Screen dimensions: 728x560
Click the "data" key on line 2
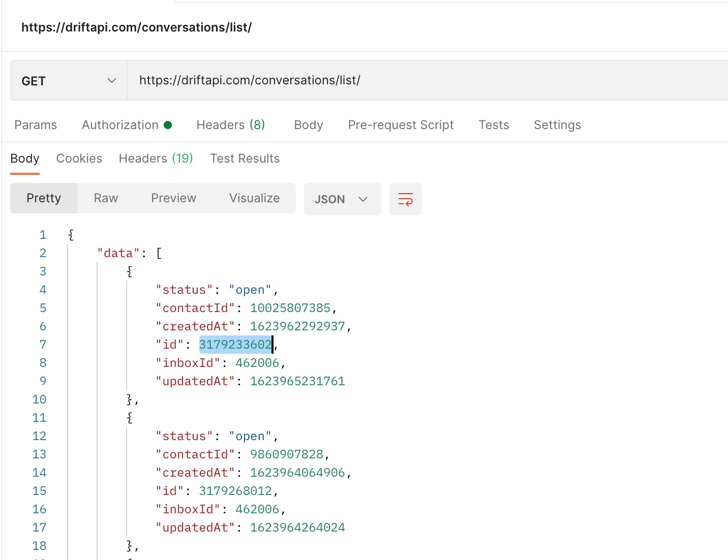point(118,253)
